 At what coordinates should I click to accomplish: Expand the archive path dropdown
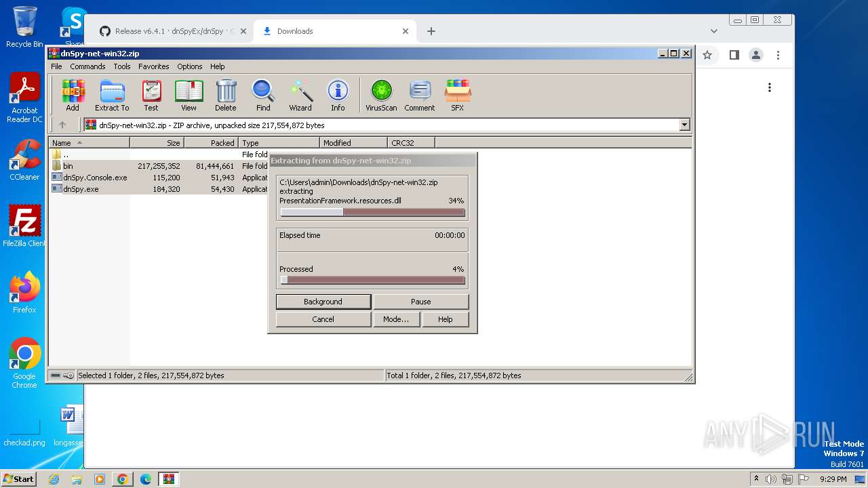[x=684, y=125]
